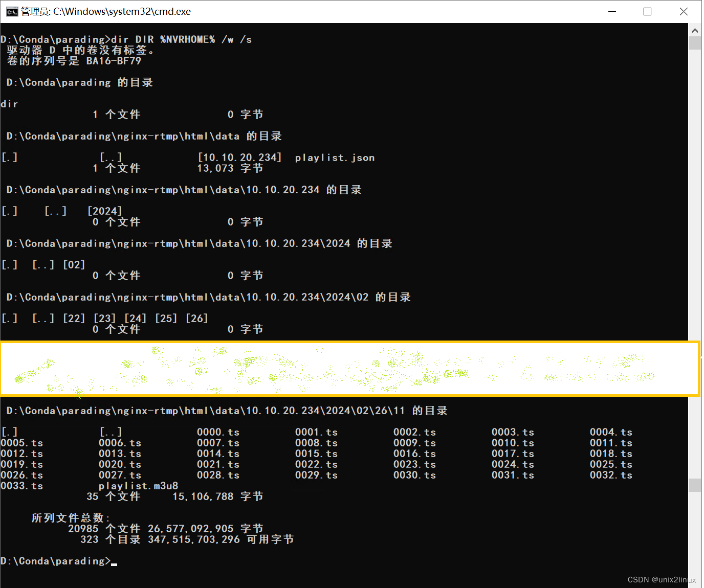
Task: Click the file name 0018.ts
Action: click(611, 454)
